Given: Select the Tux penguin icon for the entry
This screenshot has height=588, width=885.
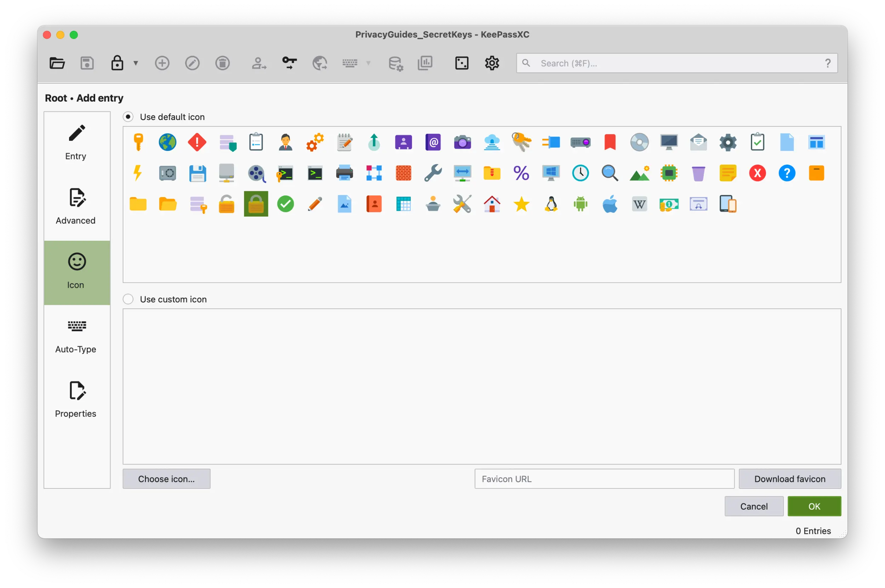Looking at the screenshot, I should tap(551, 204).
